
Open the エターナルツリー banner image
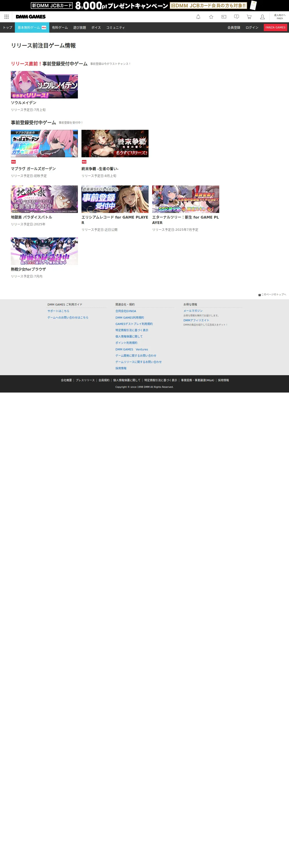click(186, 199)
